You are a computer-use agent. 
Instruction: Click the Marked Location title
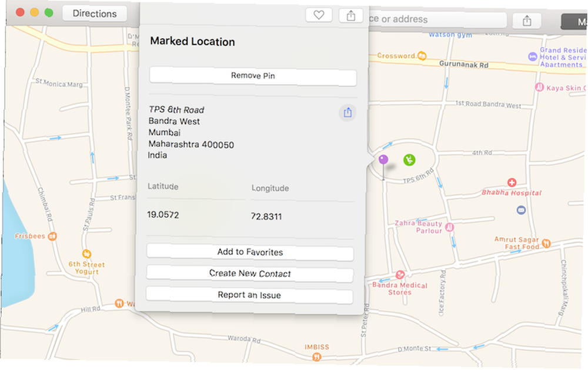tap(192, 42)
